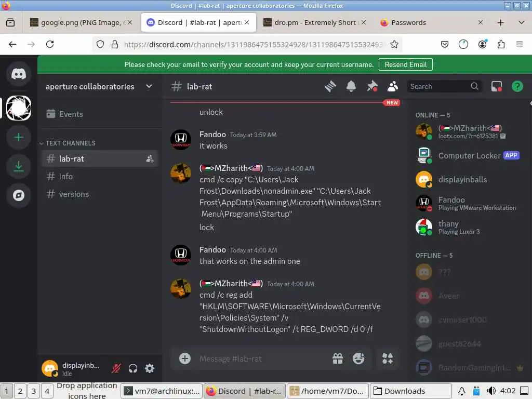Click site information lock icon
Image resolution: width=532 pixels, height=399 pixels.
[x=115, y=45]
